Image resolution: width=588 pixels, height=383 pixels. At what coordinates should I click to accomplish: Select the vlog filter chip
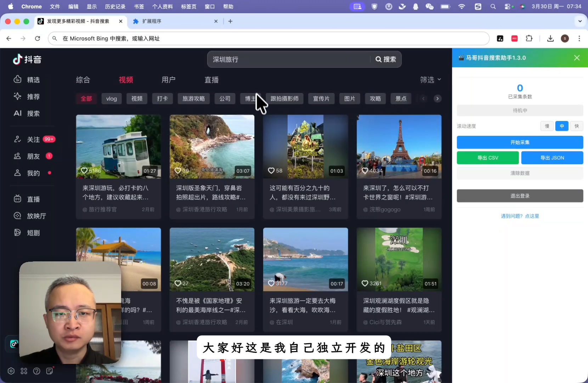pyautogui.click(x=112, y=99)
